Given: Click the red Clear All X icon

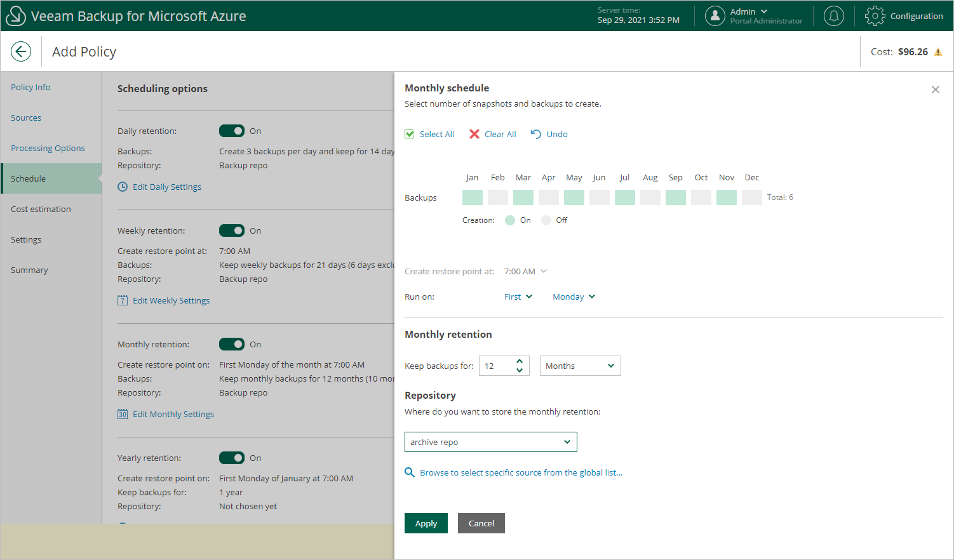Looking at the screenshot, I should (x=474, y=134).
